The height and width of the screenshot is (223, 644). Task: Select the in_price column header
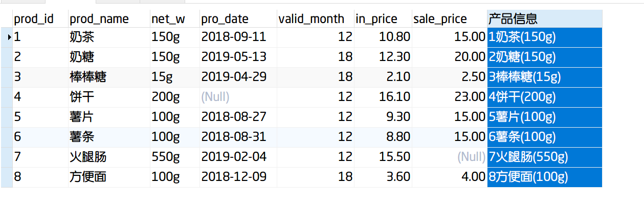click(x=383, y=19)
